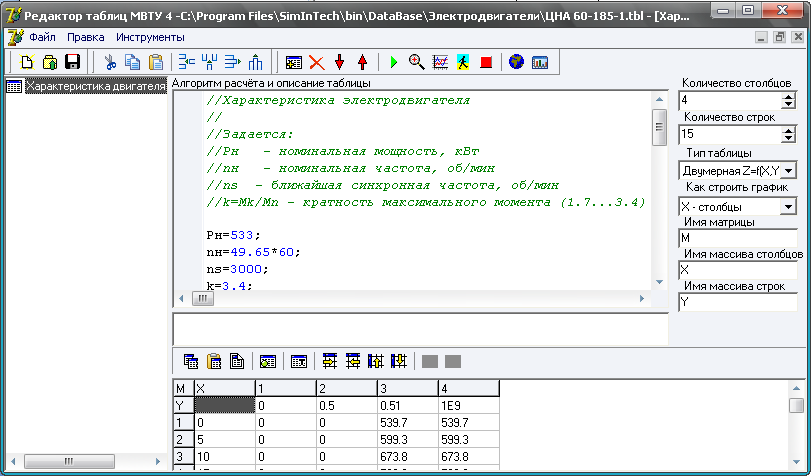Click the magnifier zoom icon
The height and width of the screenshot is (476, 811).
point(416,62)
